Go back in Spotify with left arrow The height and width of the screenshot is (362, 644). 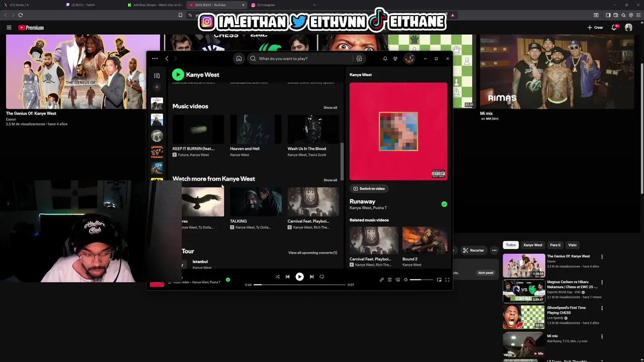point(167,58)
